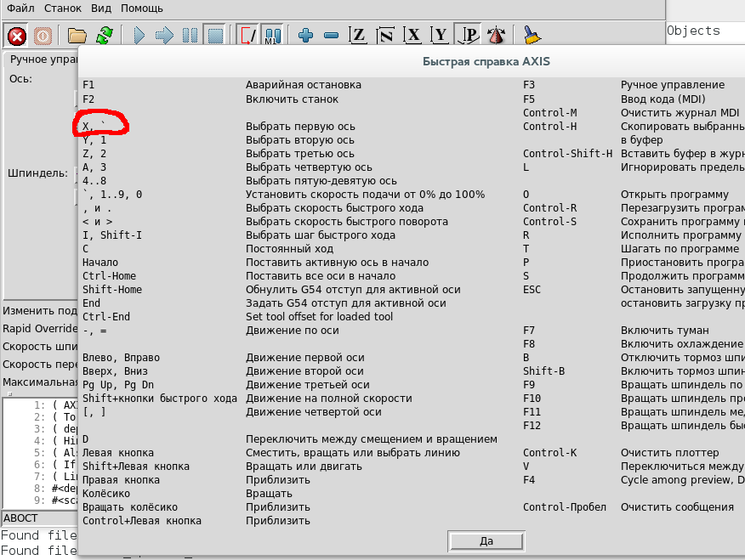Click the Включить туман entry
Screen dimensions: 745x560
[x=665, y=331]
